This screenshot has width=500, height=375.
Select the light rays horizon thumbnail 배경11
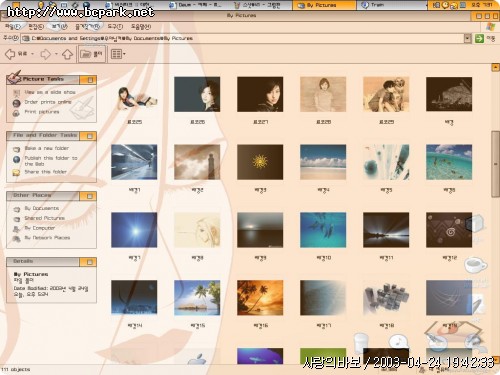386,230
